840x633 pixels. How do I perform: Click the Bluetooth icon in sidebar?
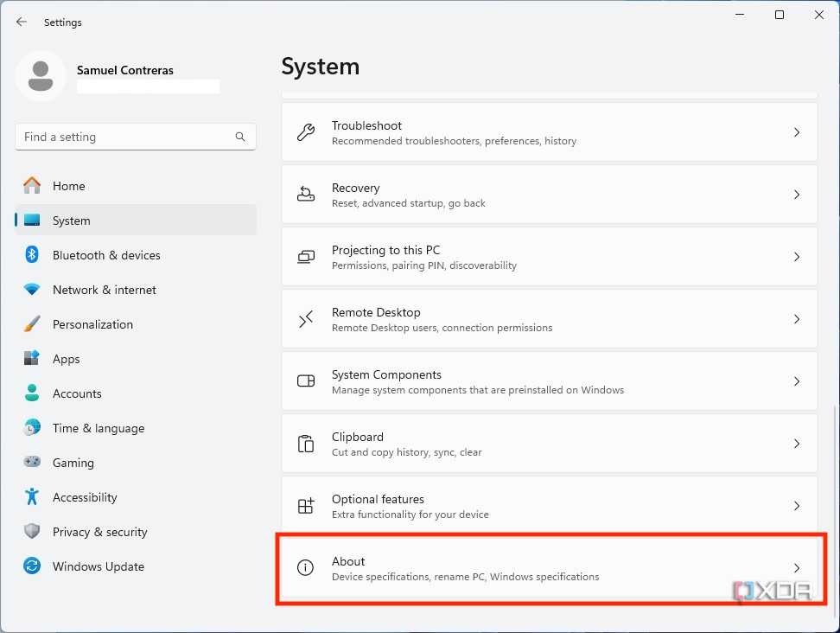coord(32,254)
